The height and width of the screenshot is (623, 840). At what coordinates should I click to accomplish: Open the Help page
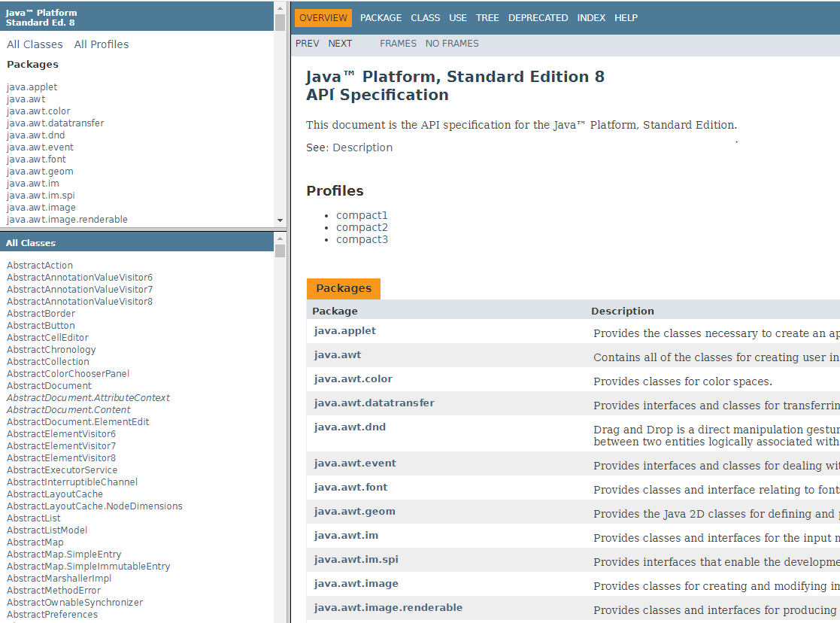point(626,18)
